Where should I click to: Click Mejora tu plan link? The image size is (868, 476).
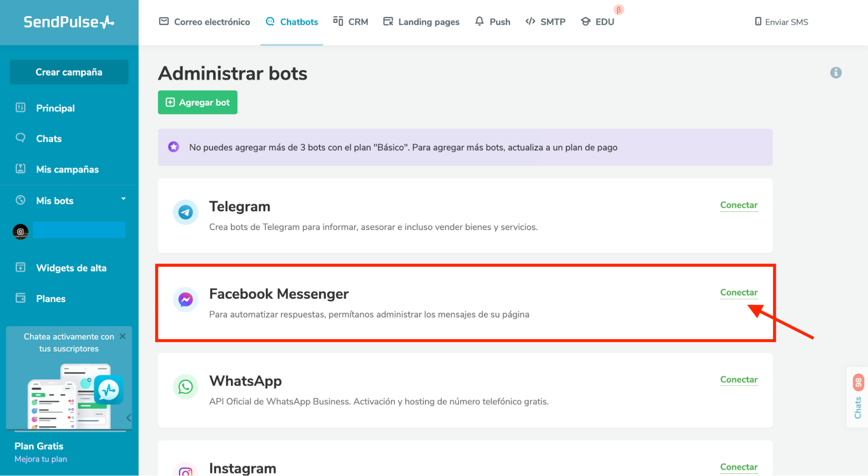click(x=41, y=459)
